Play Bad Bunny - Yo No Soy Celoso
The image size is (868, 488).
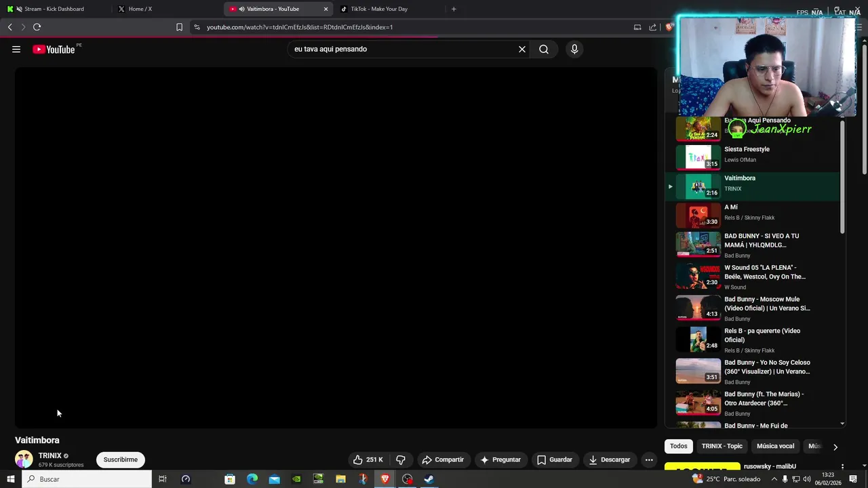753,371
